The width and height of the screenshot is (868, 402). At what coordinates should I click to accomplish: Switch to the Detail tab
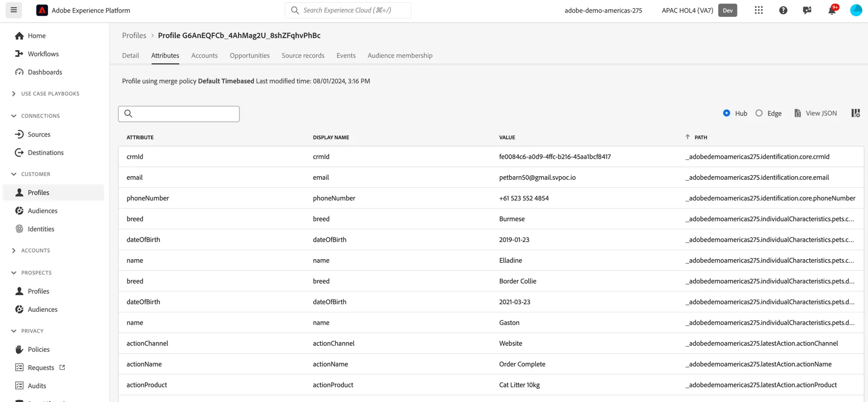pos(131,56)
